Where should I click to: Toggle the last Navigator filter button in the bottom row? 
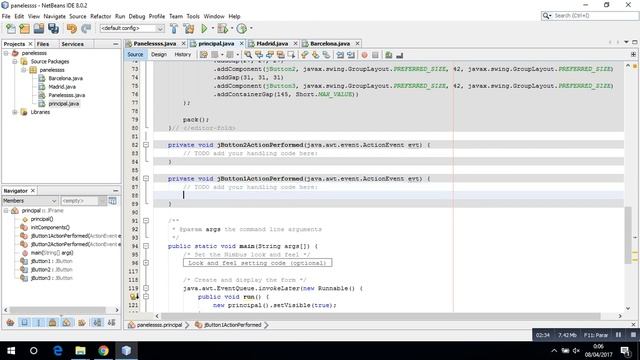pos(111,323)
